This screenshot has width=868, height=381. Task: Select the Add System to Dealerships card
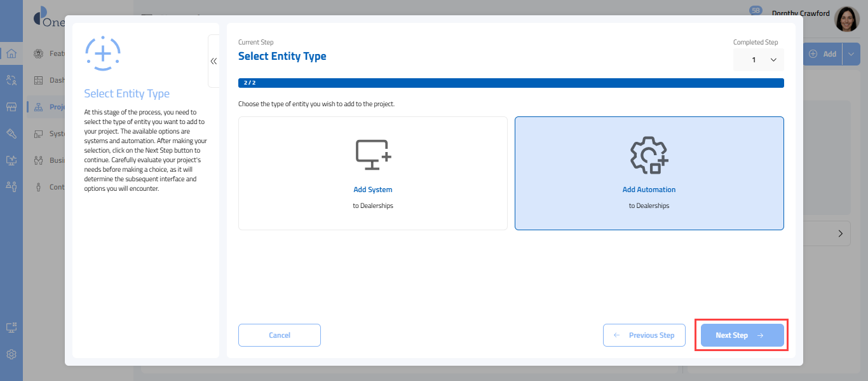click(373, 173)
